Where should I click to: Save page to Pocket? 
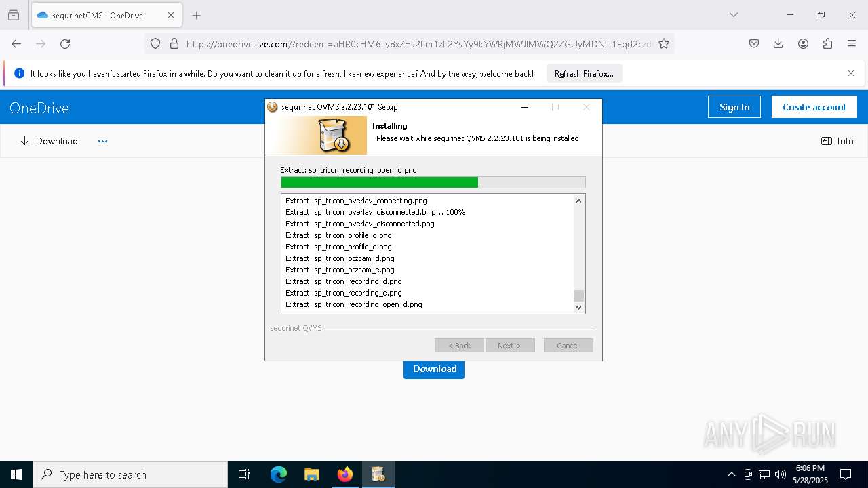[x=754, y=43]
